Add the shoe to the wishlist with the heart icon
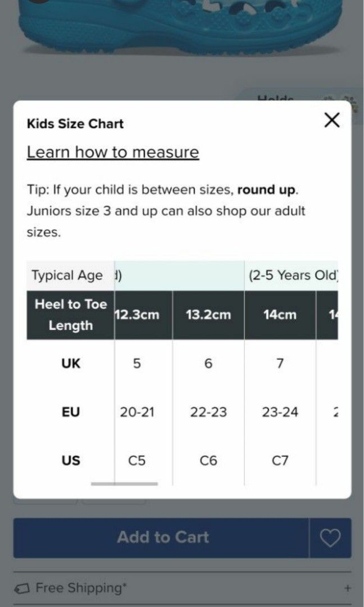Image resolution: width=364 pixels, height=607 pixels. point(330,538)
